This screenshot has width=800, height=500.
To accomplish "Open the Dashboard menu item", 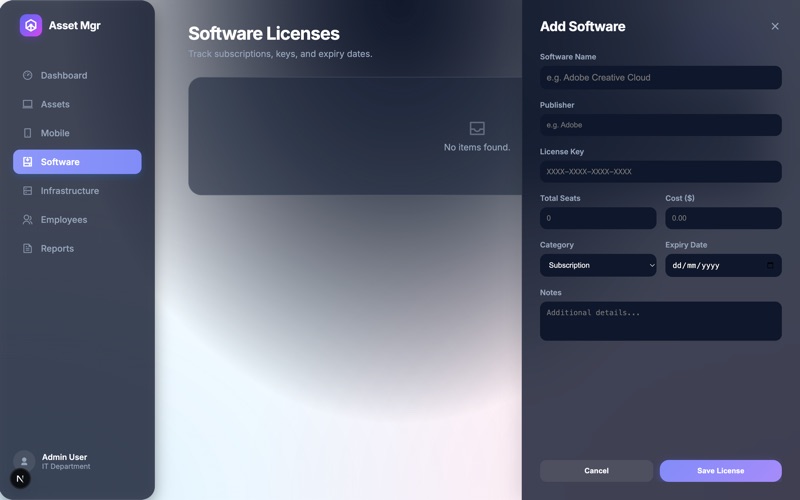I will click(x=77, y=76).
